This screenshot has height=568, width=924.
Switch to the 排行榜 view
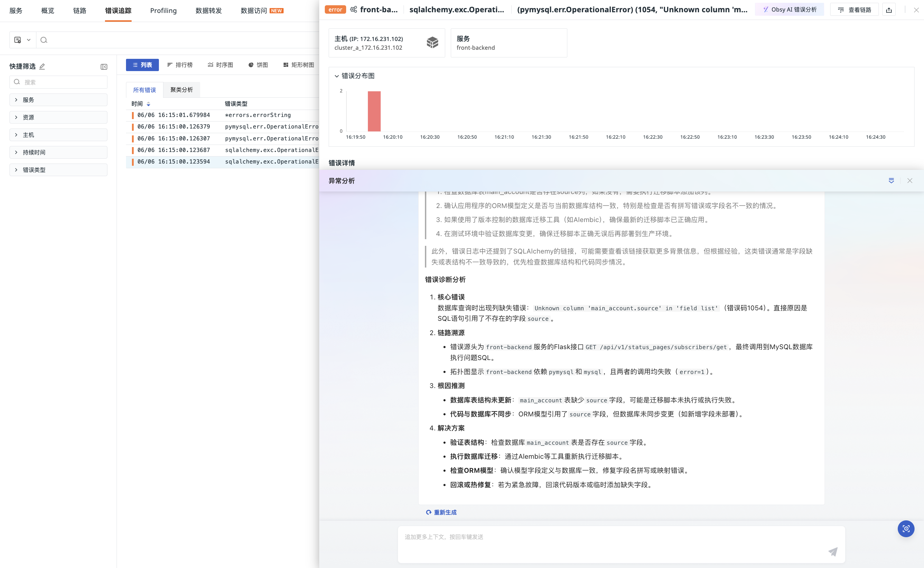click(180, 65)
